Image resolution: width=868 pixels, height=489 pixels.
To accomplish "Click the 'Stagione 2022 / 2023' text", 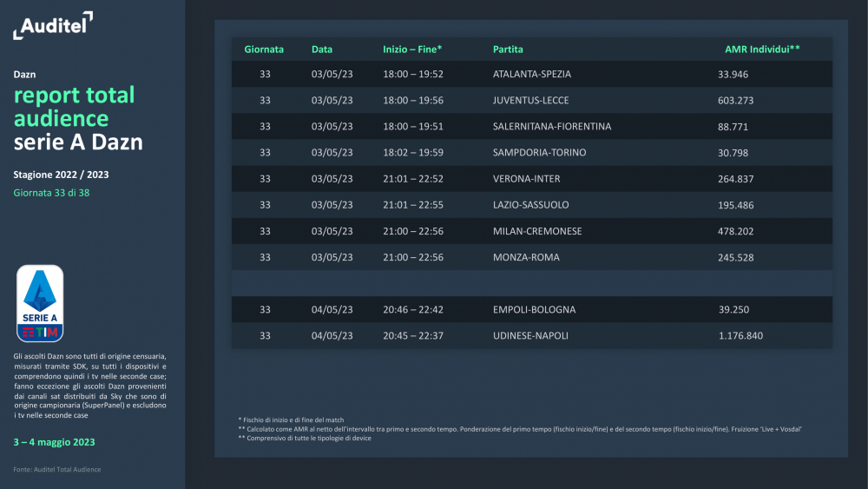I will pos(61,175).
